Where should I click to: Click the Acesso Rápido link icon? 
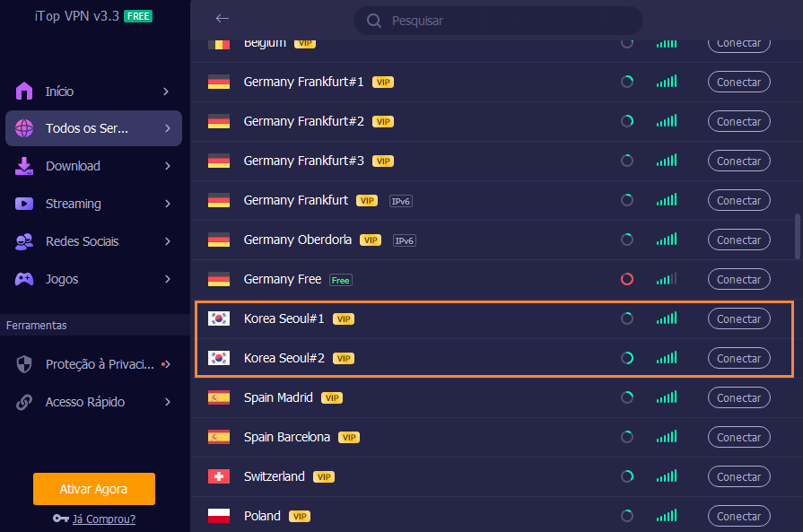(x=24, y=402)
